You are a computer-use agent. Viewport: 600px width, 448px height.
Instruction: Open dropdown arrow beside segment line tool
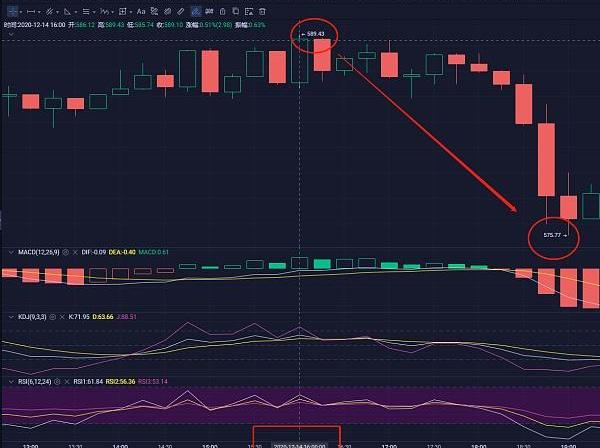(x=39, y=12)
